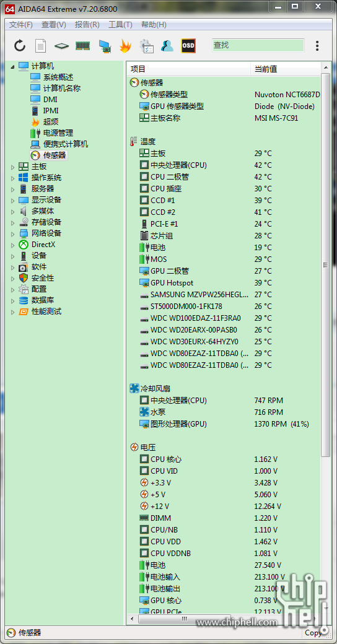The width and height of the screenshot is (337, 644).
Task: Select the IPMI tree item
Action: [51, 110]
